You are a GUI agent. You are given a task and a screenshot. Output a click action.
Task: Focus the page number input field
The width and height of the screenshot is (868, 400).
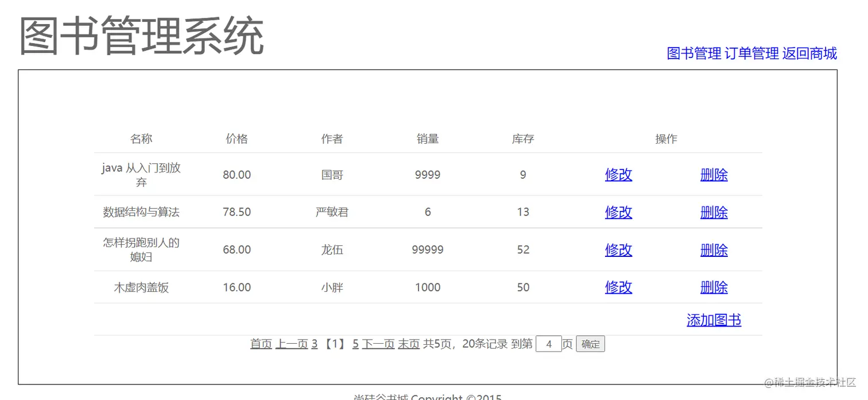(548, 344)
